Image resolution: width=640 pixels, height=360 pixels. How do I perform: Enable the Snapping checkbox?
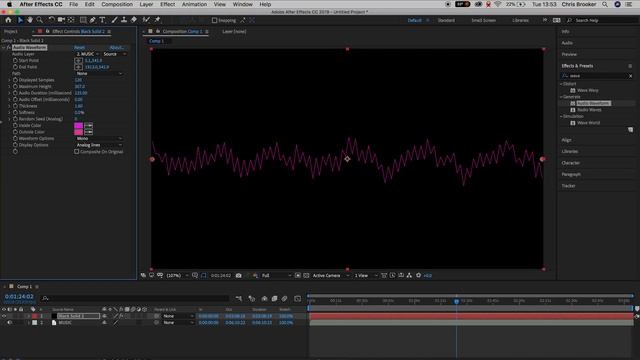(x=214, y=20)
